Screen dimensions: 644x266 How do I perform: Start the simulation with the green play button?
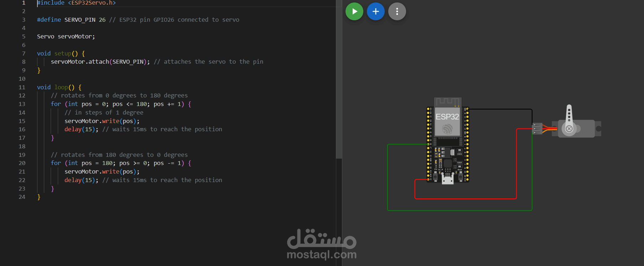coord(354,11)
